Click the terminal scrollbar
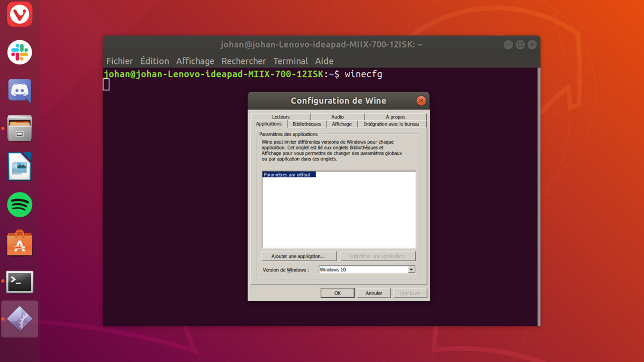 coord(539,196)
